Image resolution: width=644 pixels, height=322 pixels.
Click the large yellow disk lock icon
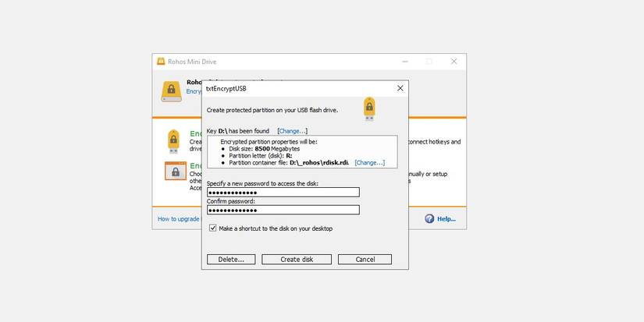[x=171, y=91]
